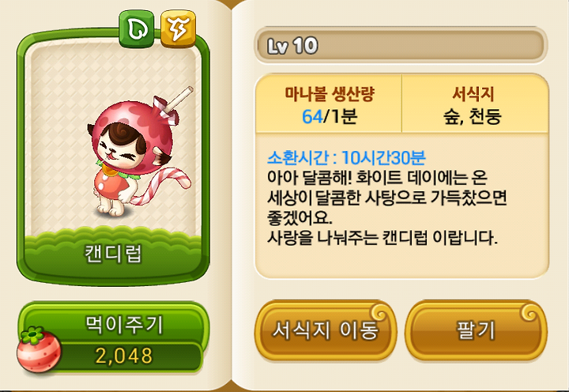Click the Lv 10 experience bar
The height and width of the screenshot is (392, 569).
[x=401, y=45]
